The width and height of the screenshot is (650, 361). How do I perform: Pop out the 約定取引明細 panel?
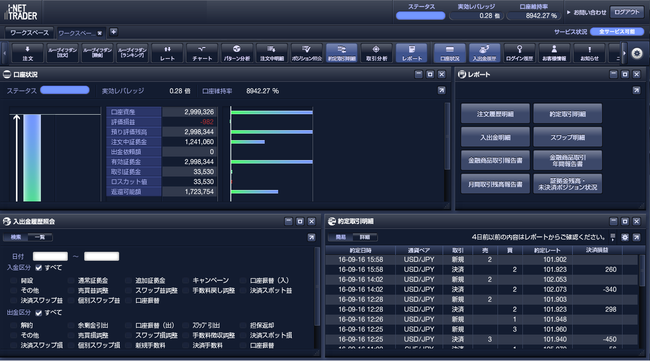(x=636, y=237)
